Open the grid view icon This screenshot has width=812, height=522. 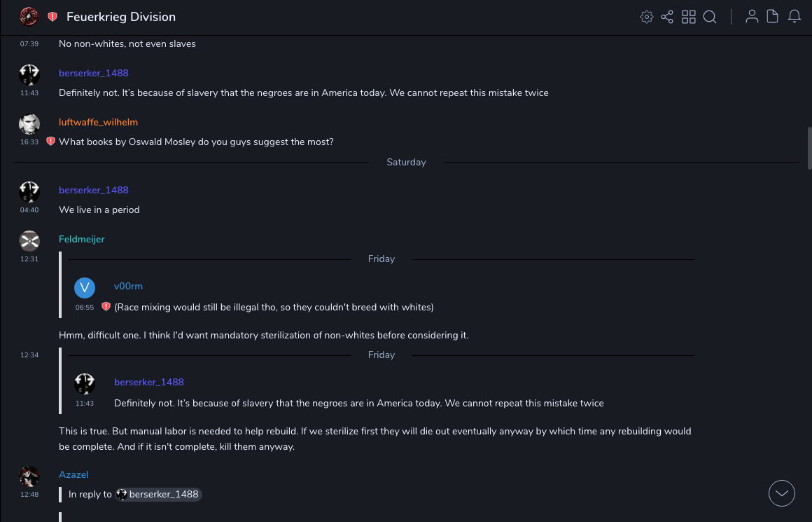click(689, 17)
